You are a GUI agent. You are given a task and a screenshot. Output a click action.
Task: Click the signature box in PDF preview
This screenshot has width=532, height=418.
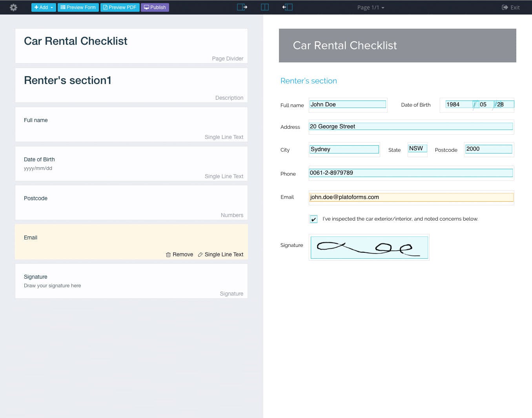(369, 247)
